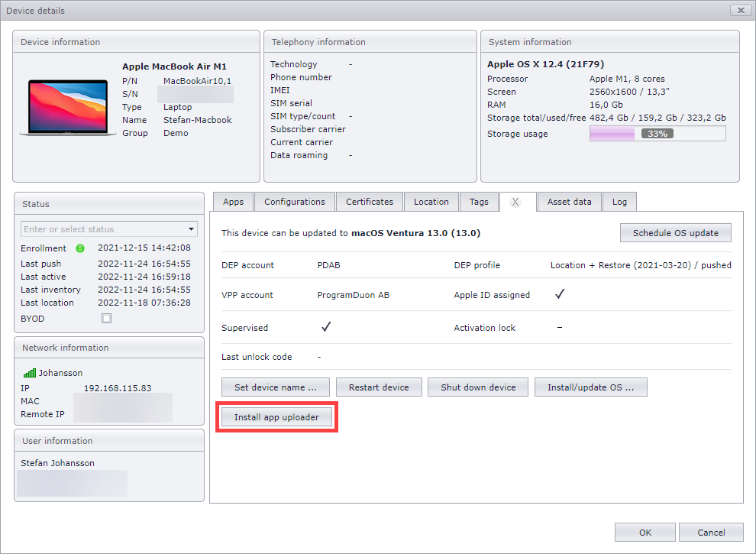Open the Log tab
756x554 pixels.
pyautogui.click(x=619, y=202)
